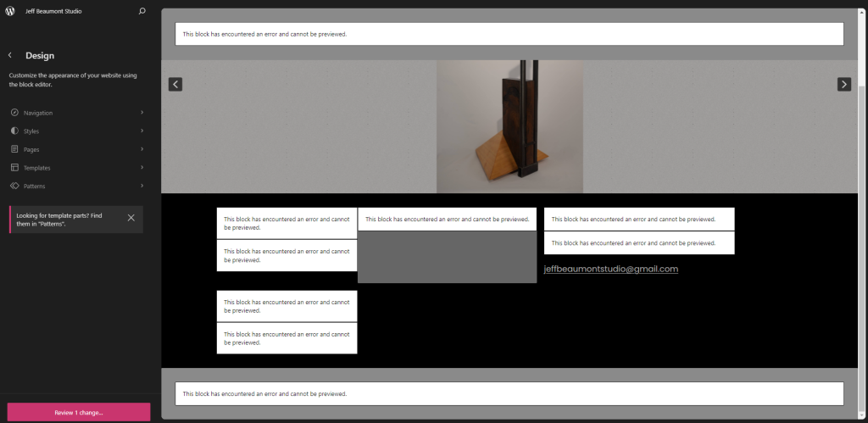This screenshot has width=868, height=423.
Task: Click the Styles half-circle icon
Action: click(14, 131)
